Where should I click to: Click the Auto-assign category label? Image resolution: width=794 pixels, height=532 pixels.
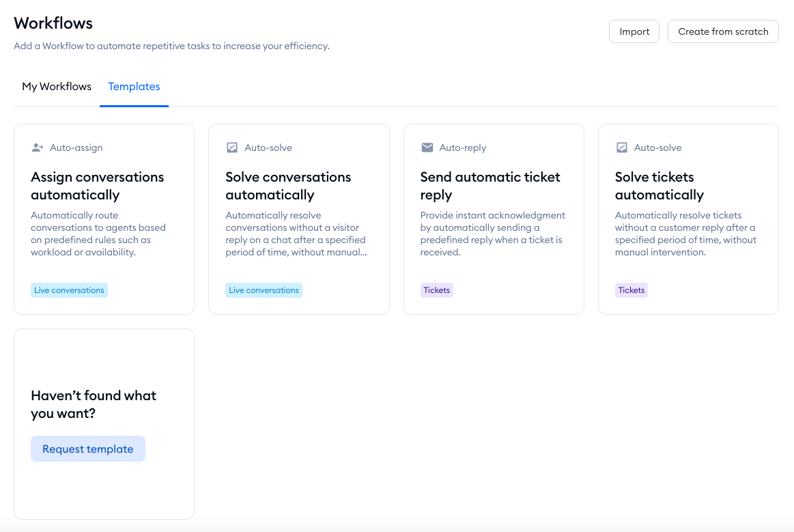76,148
